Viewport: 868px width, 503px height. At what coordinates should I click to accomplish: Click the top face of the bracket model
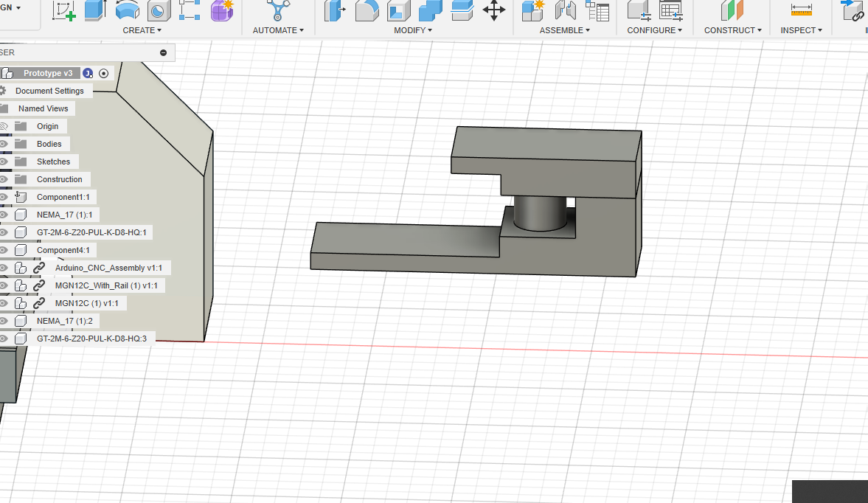[547, 144]
